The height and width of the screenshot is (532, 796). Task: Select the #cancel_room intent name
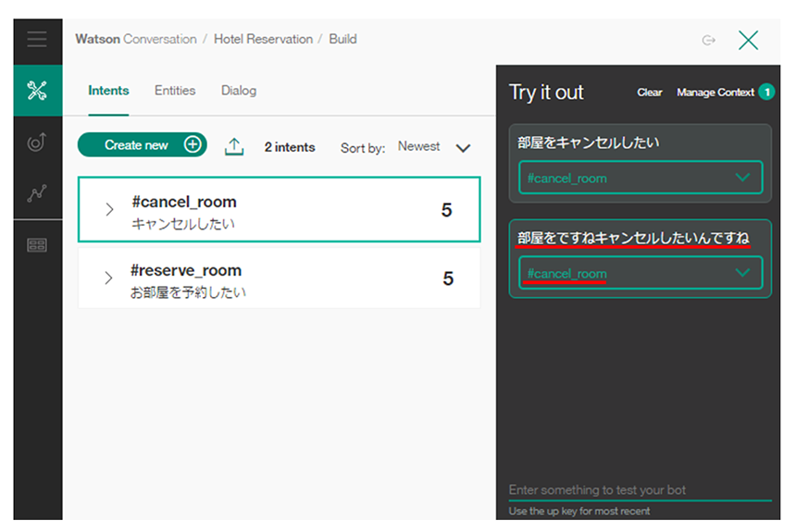184,202
